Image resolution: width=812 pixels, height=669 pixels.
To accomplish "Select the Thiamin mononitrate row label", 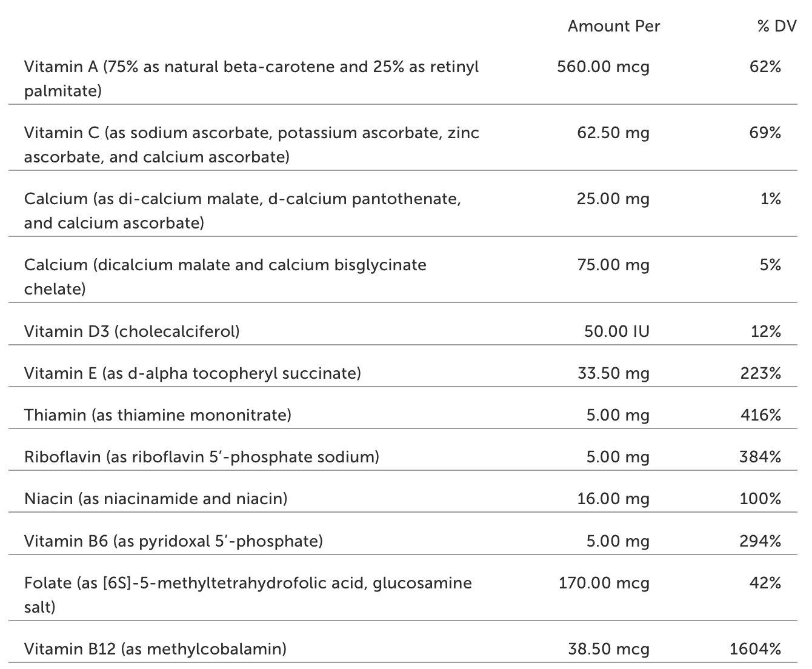I will [x=158, y=414].
